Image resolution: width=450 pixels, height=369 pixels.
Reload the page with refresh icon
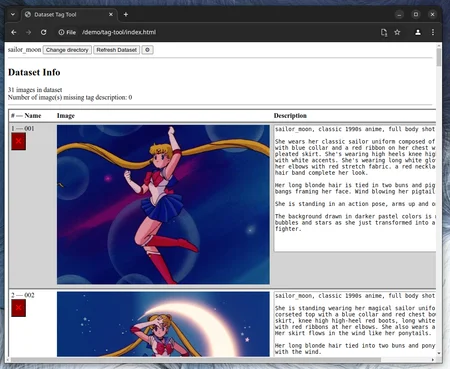click(43, 32)
